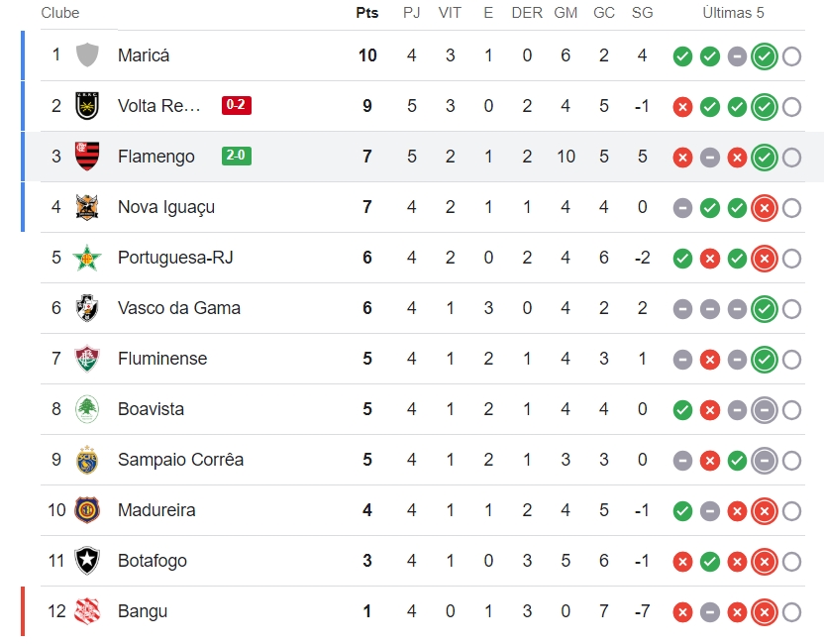Click Boavista's highlighted latest draw icon
Viewport: 824px width, 644px height.
point(765,409)
